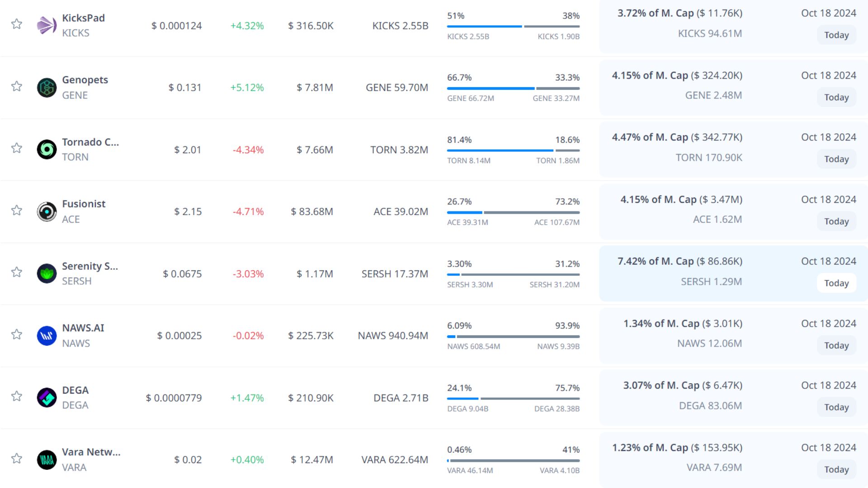Click the NAWS.AI blue logo
Image resolution: width=868 pixels, height=488 pixels.
pyautogui.click(x=47, y=336)
